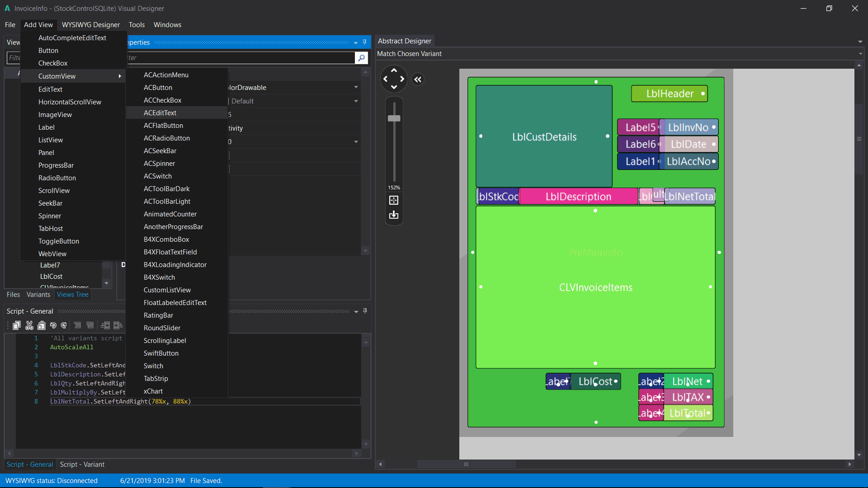Open the Variants tab

click(x=38, y=295)
